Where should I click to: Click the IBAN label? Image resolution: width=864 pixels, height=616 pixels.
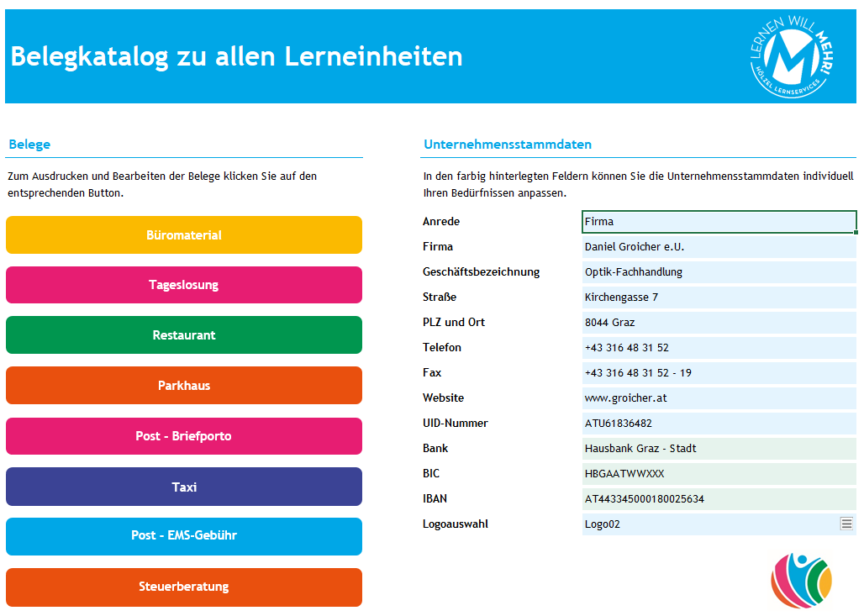click(x=435, y=499)
